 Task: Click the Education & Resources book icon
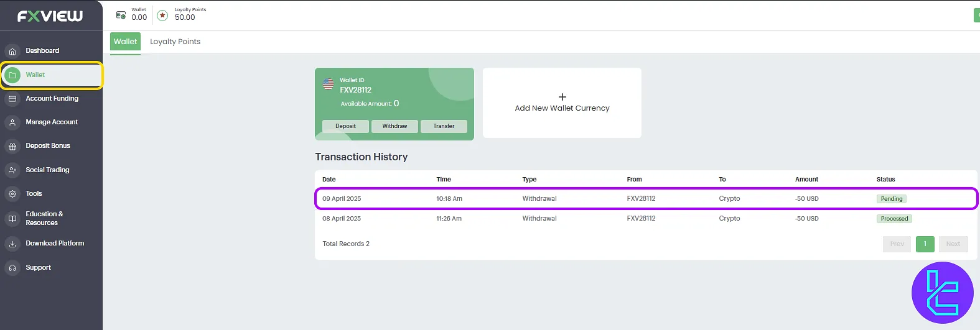click(12, 219)
